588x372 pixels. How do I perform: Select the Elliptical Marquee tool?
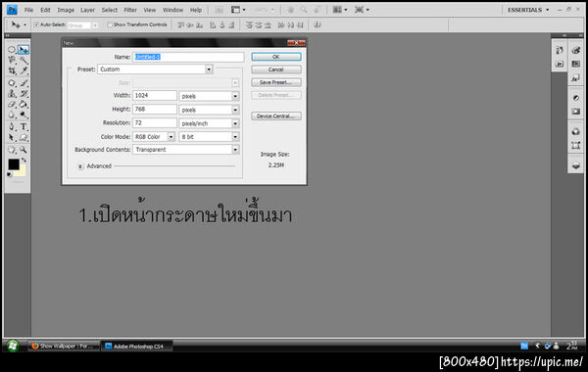pyautogui.click(x=12, y=50)
